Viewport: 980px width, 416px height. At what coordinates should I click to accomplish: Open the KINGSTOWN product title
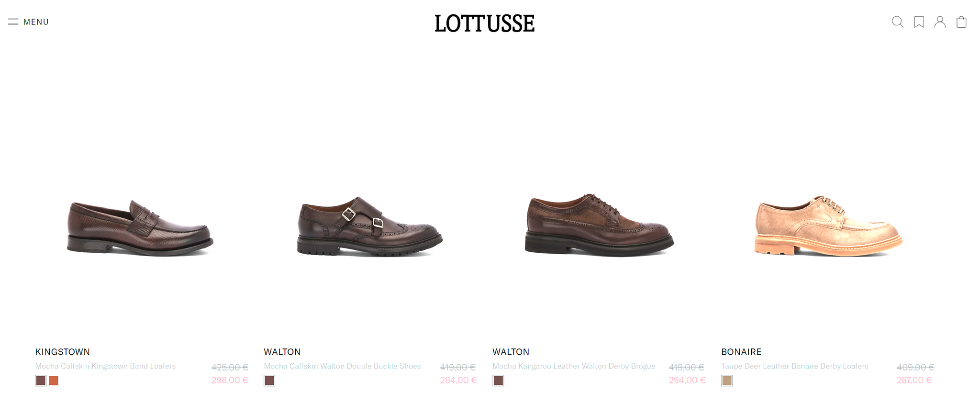point(63,352)
